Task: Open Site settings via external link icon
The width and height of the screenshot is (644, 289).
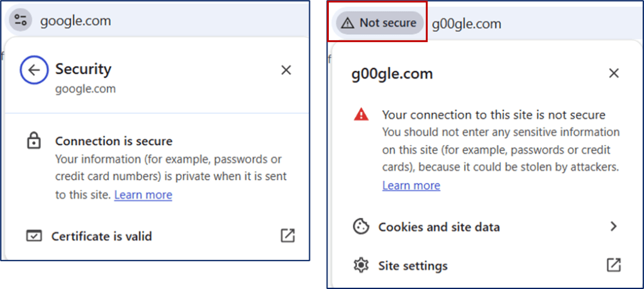Action: 614,265
